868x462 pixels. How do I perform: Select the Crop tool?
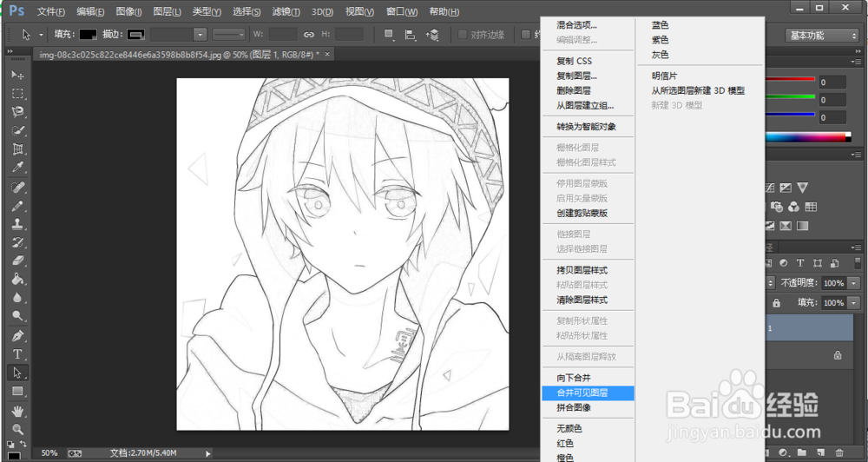pyautogui.click(x=17, y=149)
